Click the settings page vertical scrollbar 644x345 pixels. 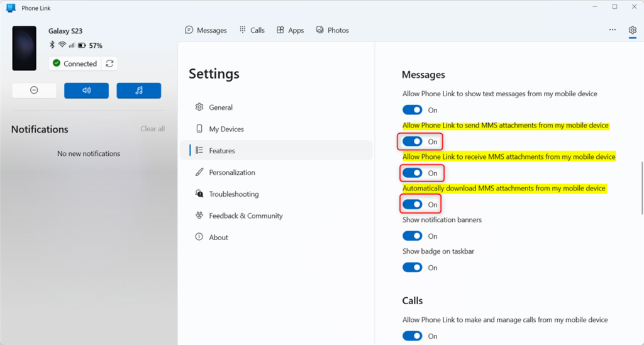pos(642,188)
